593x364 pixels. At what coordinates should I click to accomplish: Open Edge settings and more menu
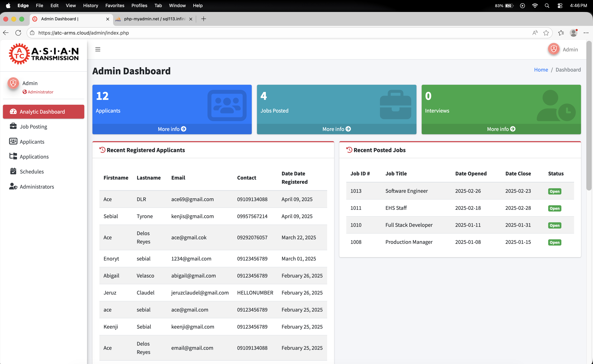coord(586,33)
